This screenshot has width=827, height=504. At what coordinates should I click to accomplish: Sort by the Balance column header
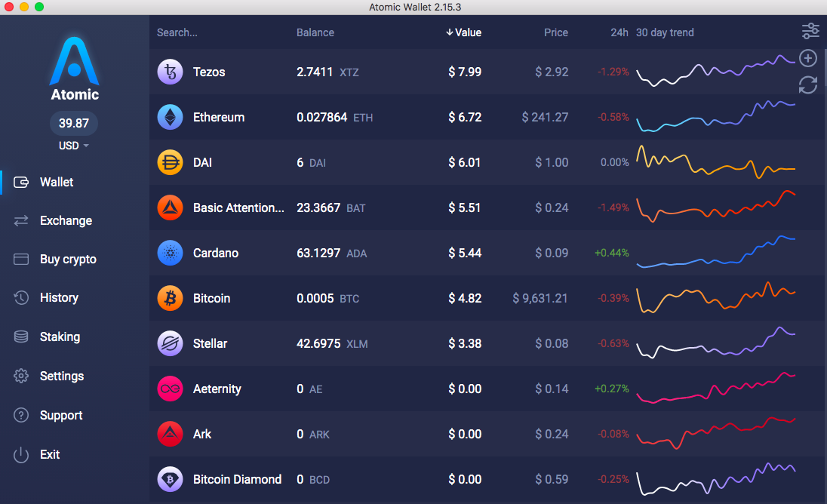pos(315,32)
